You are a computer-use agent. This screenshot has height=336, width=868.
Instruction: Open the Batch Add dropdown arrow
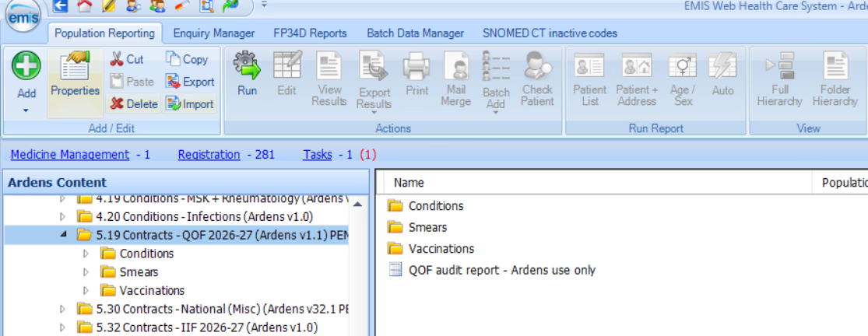(x=496, y=113)
